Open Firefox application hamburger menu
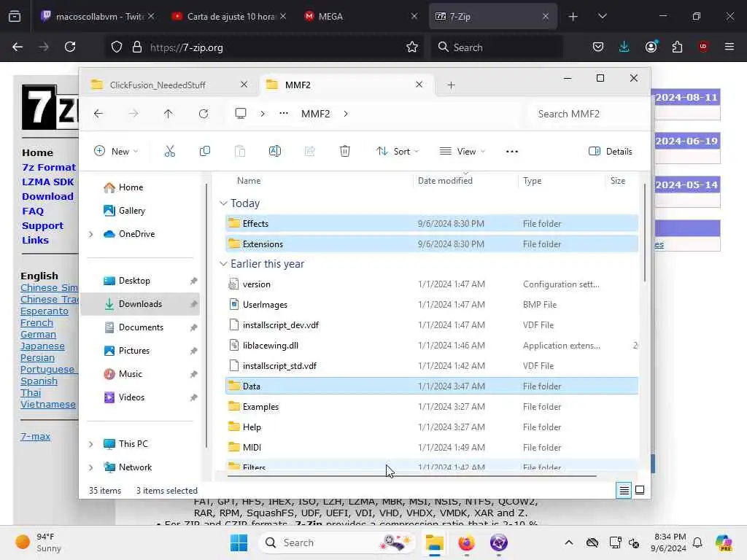747x560 pixels. 729,47
